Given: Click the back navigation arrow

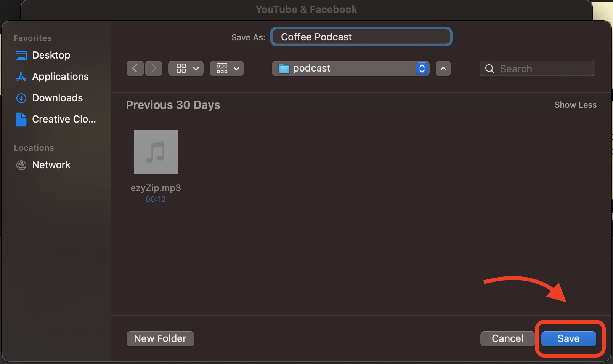Looking at the screenshot, I should pyautogui.click(x=135, y=69).
